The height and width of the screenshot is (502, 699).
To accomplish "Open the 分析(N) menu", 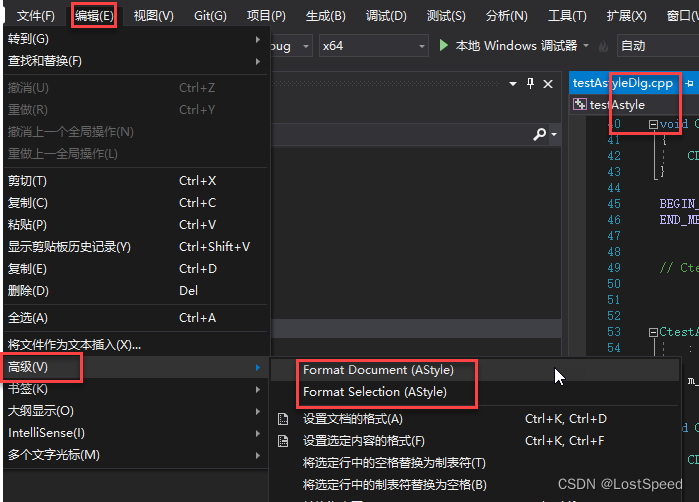I will click(506, 16).
